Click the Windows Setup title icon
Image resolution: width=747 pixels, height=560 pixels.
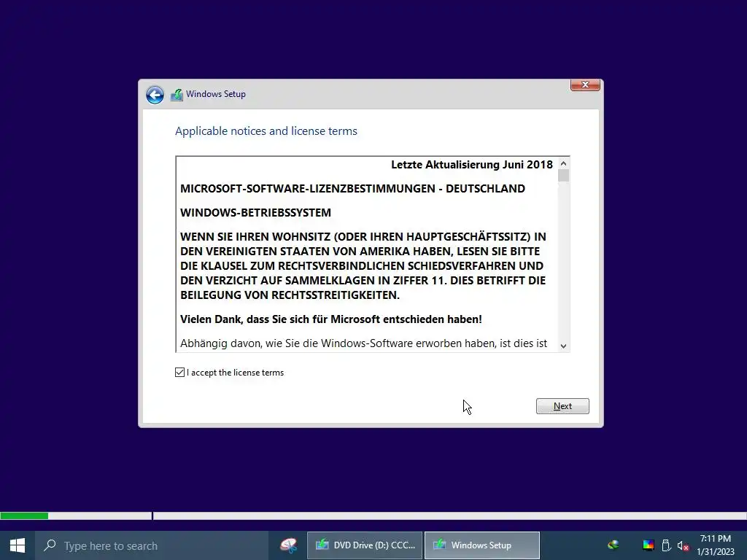point(177,95)
